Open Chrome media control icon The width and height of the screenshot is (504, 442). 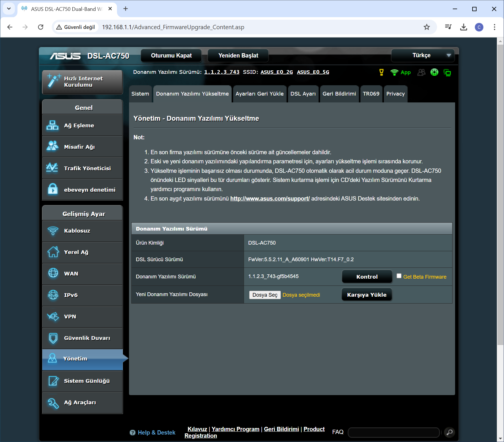pos(448,27)
